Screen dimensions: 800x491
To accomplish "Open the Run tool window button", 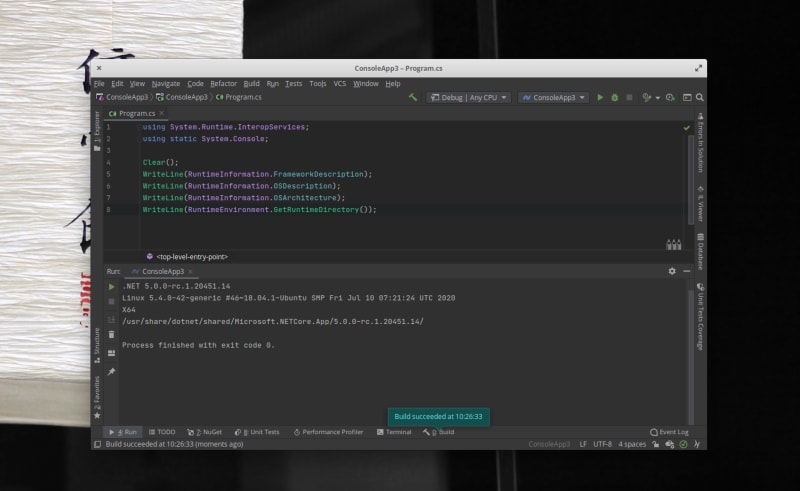I will click(122, 432).
